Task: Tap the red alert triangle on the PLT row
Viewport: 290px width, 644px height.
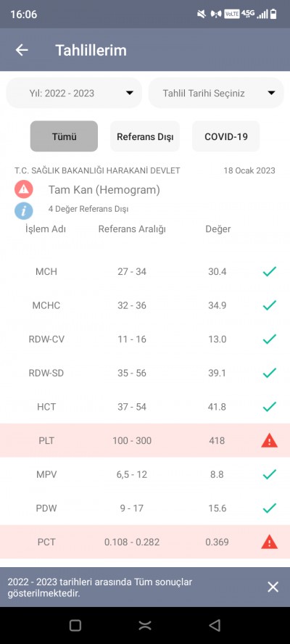Action: pos(269,441)
